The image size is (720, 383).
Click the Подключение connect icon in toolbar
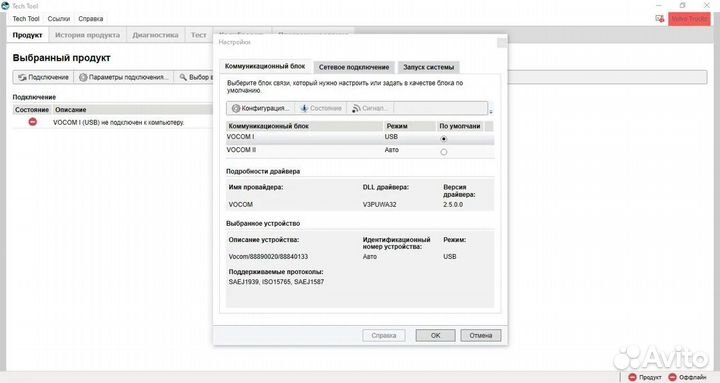click(22, 78)
